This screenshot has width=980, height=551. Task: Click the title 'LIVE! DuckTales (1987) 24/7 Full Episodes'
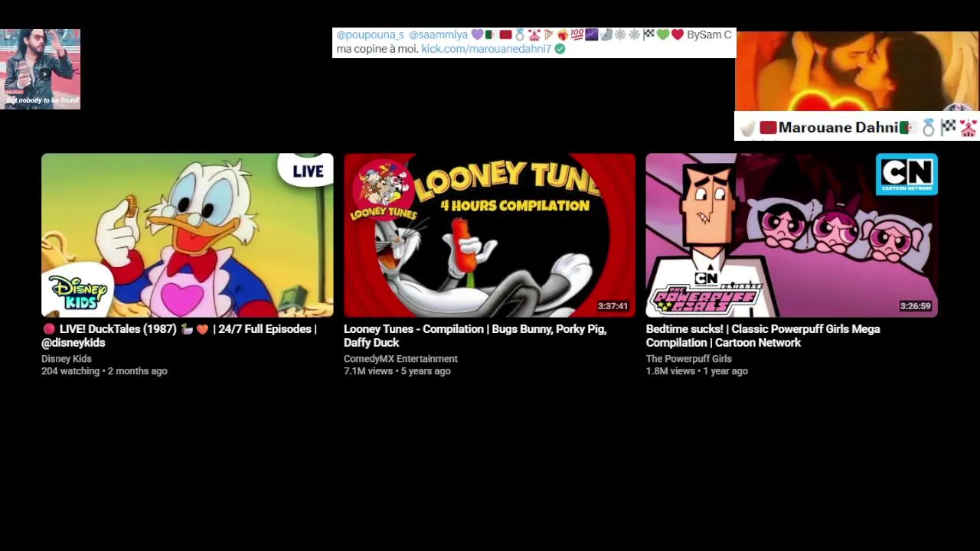[x=179, y=336]
